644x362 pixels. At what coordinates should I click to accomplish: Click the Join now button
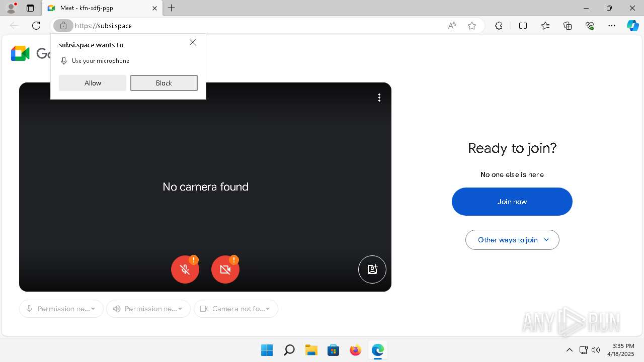[x=512, y=202]
